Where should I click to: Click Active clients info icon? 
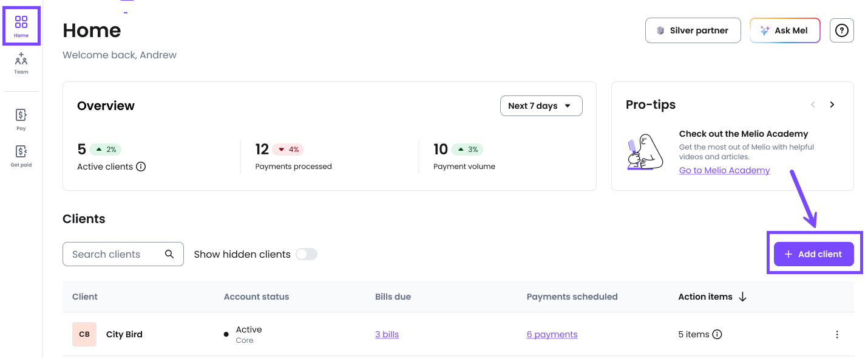click(x=141, y=167)
